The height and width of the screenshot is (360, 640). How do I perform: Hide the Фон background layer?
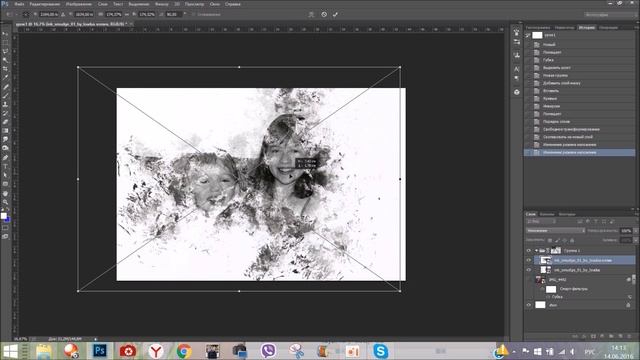point(529,305)
